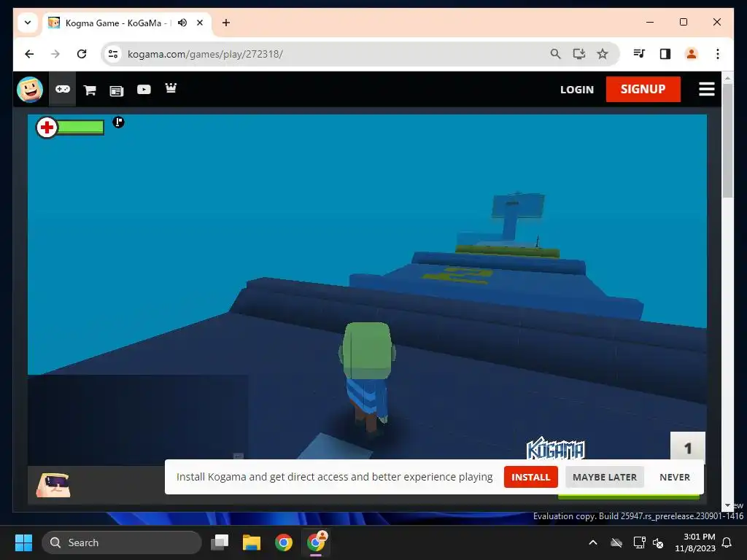Install app icon in address bar

[578, 54]
